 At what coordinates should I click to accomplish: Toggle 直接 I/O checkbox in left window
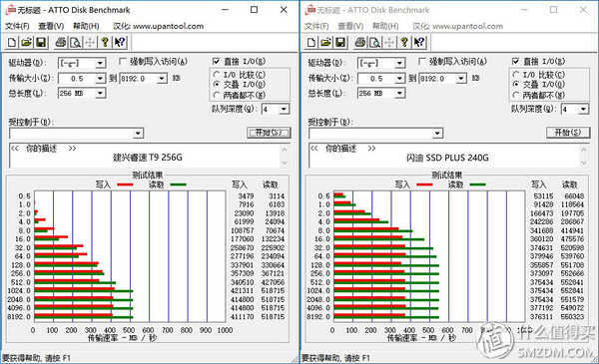[x=217, y=61]
